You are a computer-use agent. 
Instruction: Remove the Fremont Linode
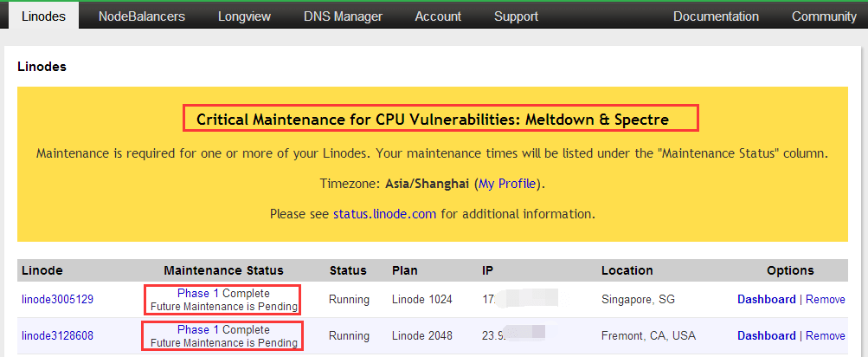click(825, 336)
